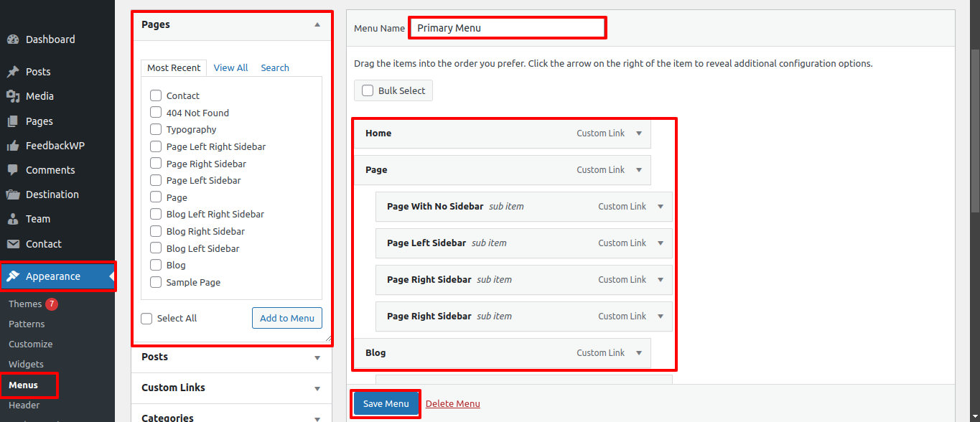Click the Contact envelope icon
The width and height of the screenshot is (980, 422).
(x=12, y=244)
